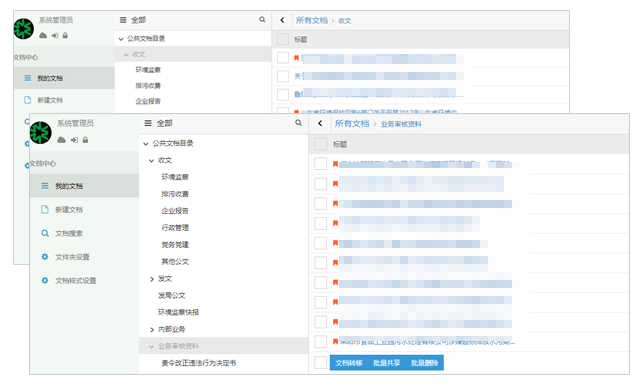Collapse 公共文档目录 in the front window tree
Screen dimensions: 640x388
click(x=146, y=144)
